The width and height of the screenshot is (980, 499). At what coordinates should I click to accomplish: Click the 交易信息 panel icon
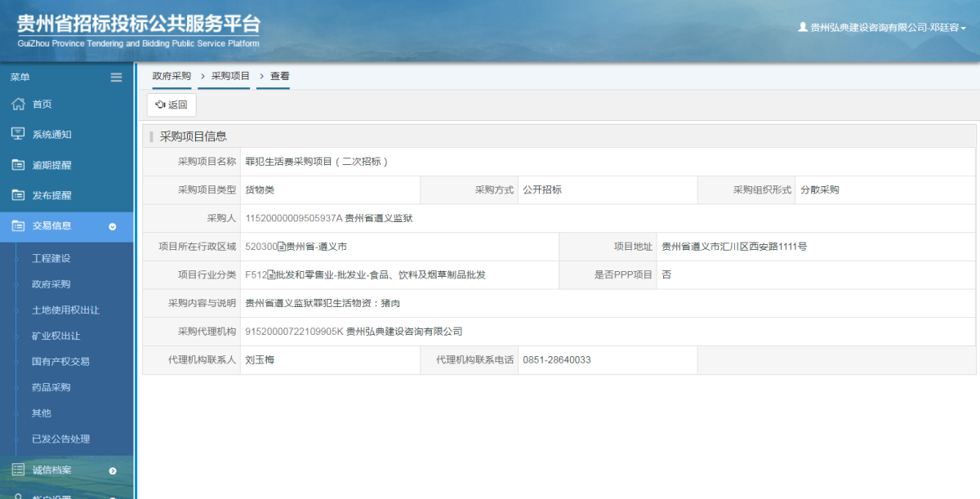click(x=17, y=226)
